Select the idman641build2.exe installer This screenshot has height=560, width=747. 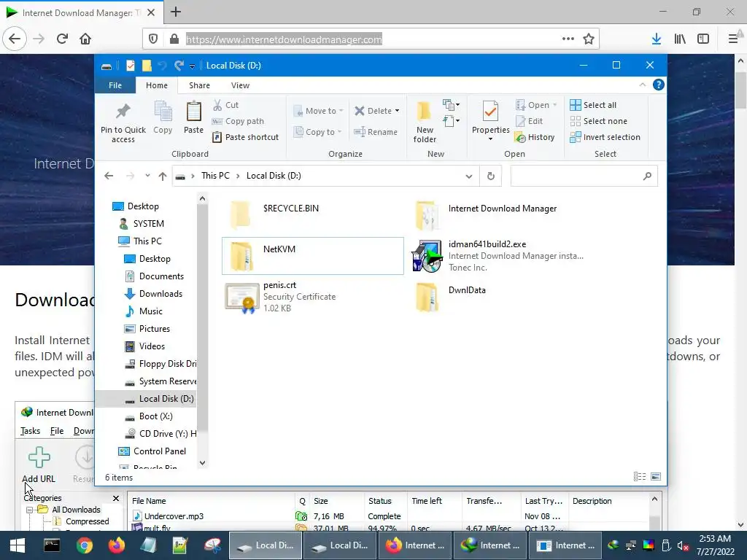tap(498, 256)
